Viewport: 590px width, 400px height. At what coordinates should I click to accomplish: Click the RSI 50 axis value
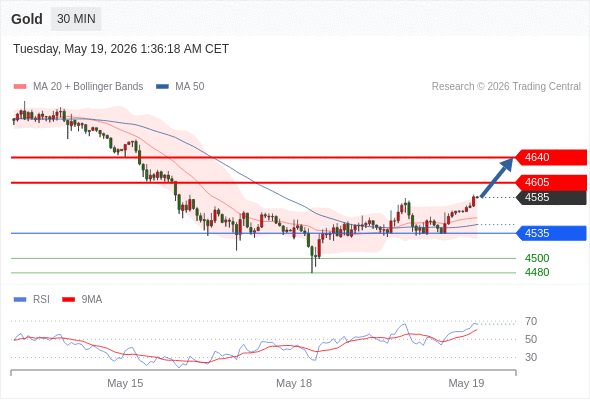pyautogui.click(x=531, y=339)
